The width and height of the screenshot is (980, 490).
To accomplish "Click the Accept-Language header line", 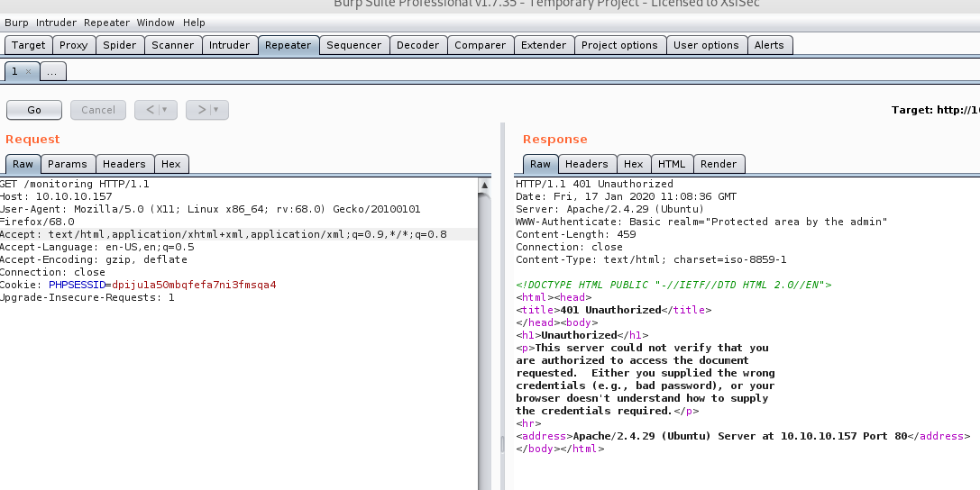I will [96, 247].
